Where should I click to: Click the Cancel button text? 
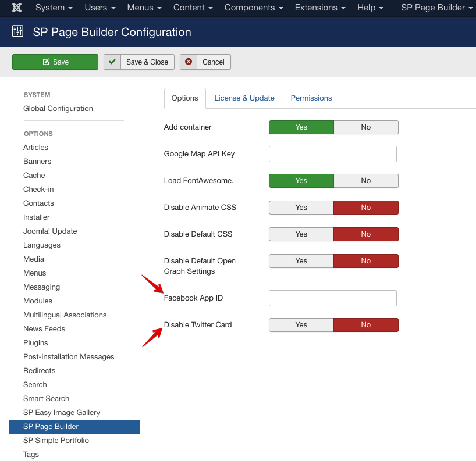214,62
